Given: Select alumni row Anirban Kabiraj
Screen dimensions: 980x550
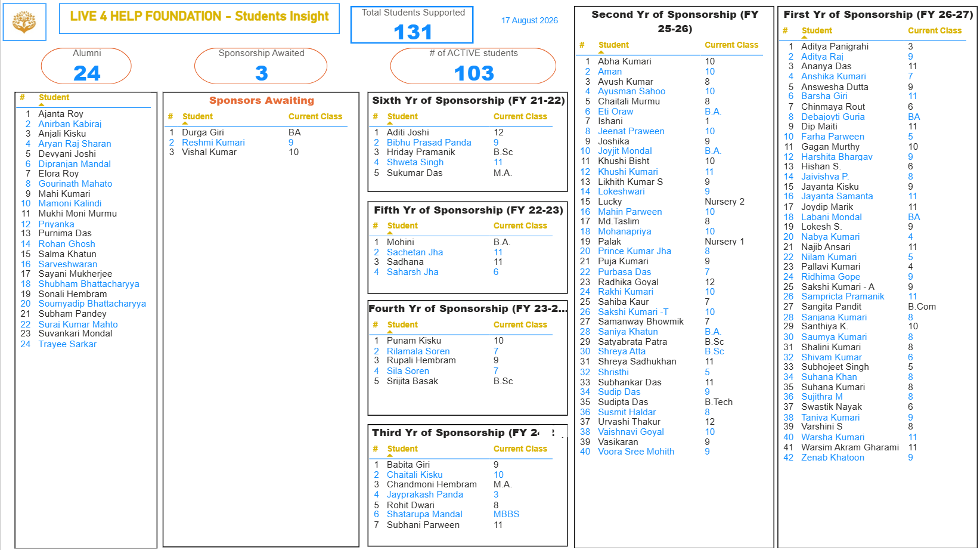Looking at the screenshot, I should (83, 124).
